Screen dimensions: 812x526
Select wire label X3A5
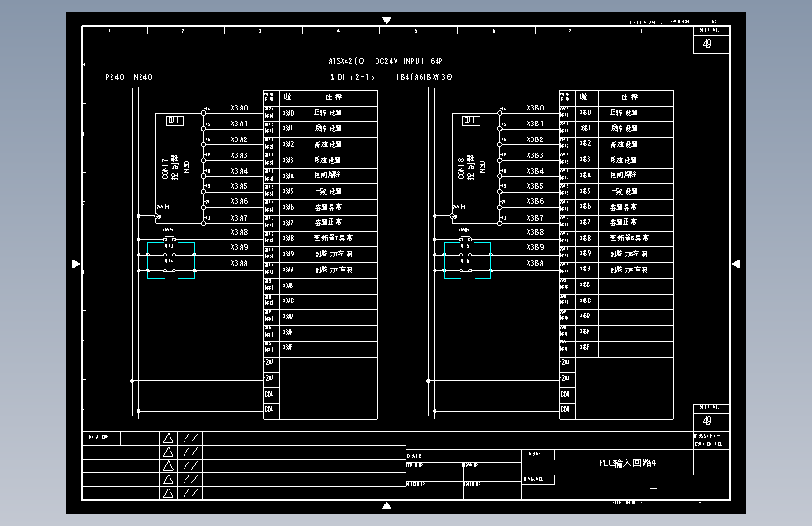pos(240,186)
